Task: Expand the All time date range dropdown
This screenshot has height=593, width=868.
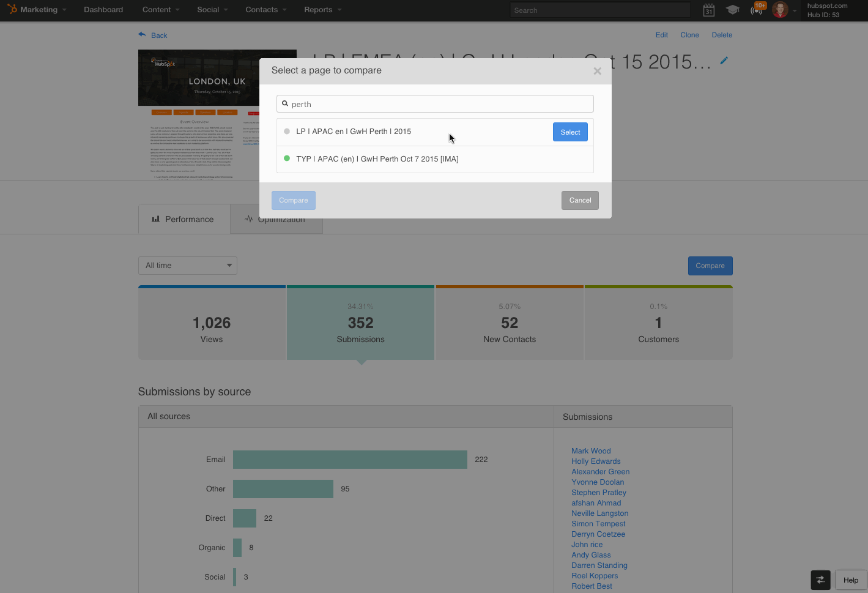Action: coord(187,266)
